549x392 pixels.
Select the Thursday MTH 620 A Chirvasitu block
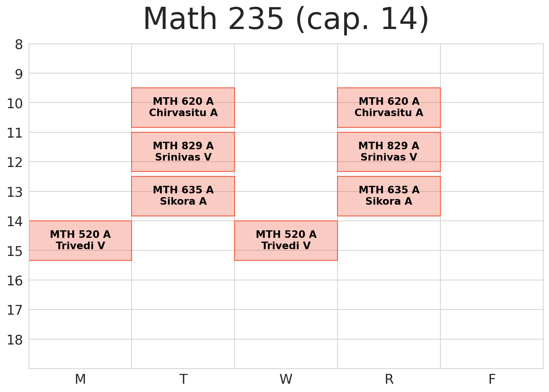[389, 107]
